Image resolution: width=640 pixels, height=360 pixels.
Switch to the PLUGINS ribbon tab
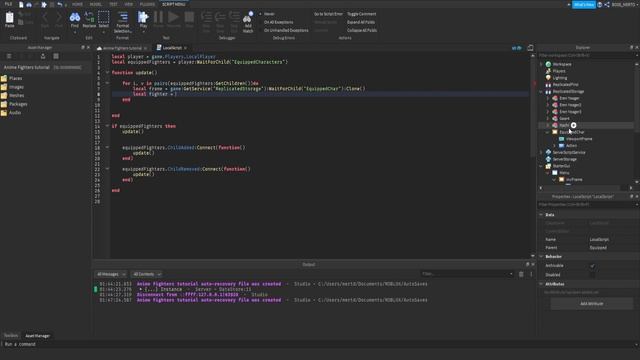click(147, 4)
